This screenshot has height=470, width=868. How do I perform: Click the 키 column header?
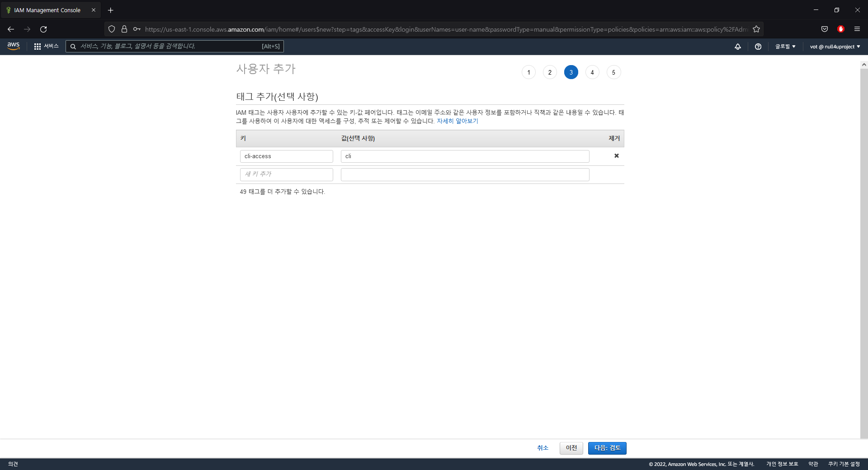point(243,138)
